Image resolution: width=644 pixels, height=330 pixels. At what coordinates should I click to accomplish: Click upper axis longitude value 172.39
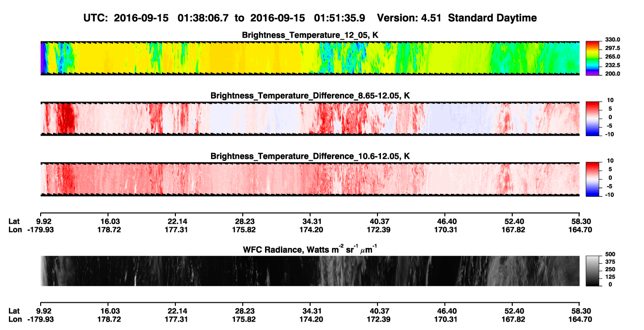click(x=377, y=230)
